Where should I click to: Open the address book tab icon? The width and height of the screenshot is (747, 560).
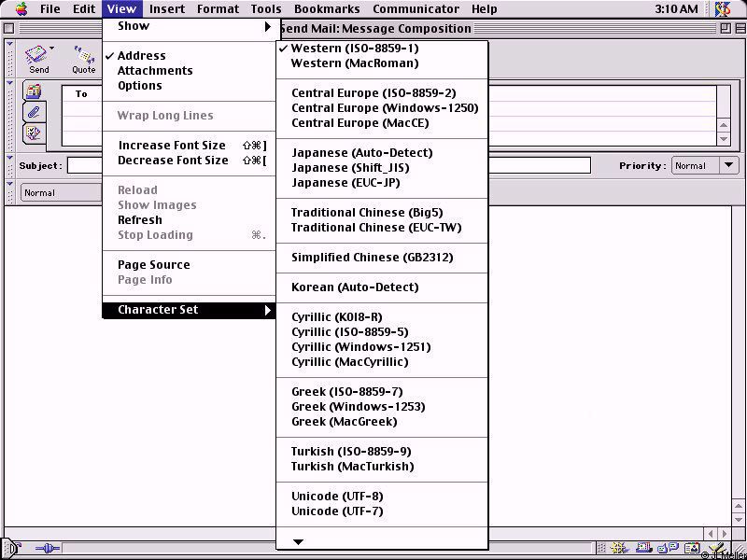click(x=34, y=91)
